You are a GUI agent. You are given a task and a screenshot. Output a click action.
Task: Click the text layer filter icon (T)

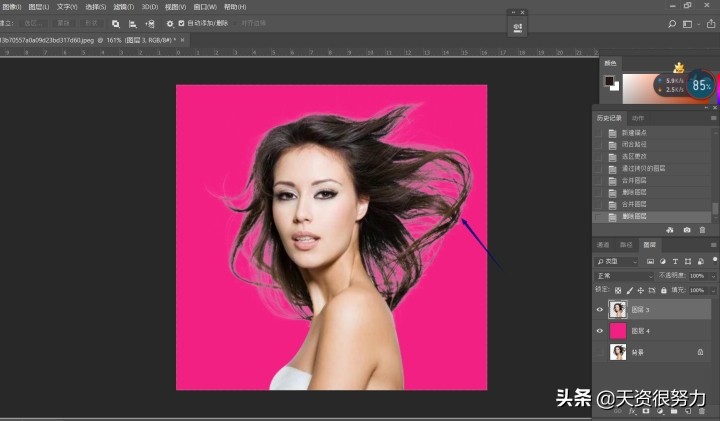pyautogui.click(x=675, y=261)
